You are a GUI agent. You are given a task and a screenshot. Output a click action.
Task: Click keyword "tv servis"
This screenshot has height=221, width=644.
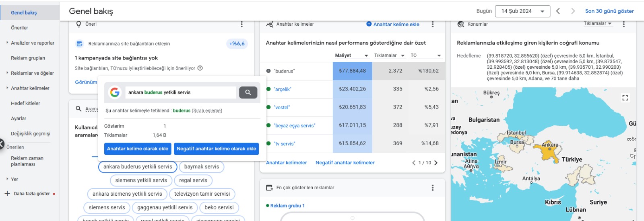[x=285, y=144]
